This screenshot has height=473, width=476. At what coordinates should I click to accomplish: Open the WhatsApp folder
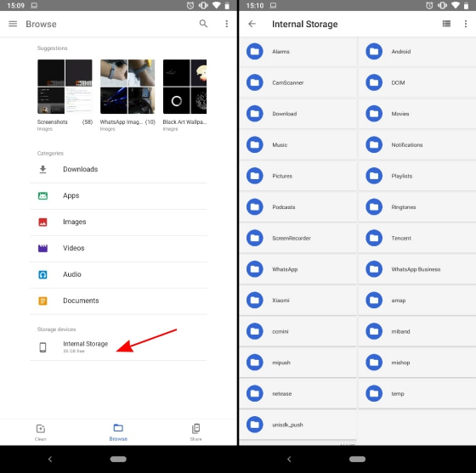click(x=298, y=269)
